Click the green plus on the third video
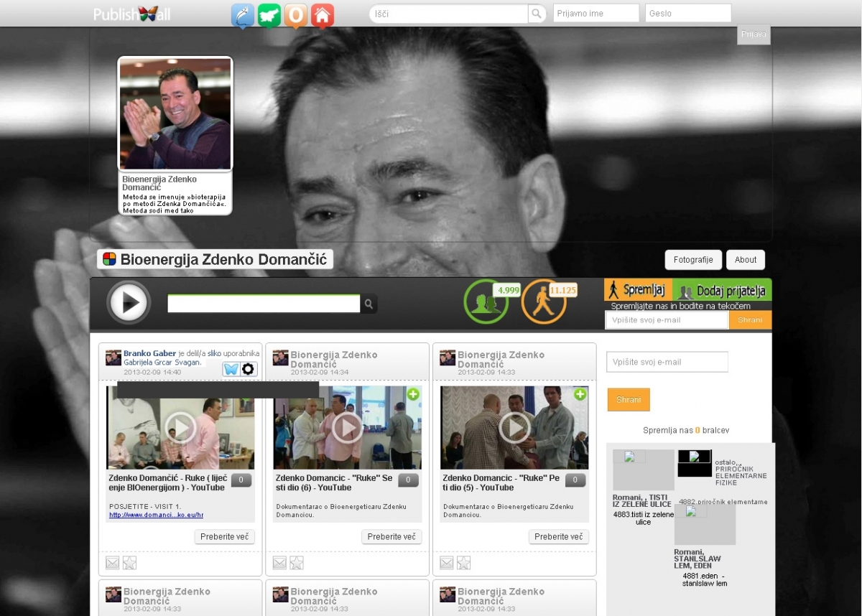This screenshot has height=616, width=862. click(x=580, y=394)
